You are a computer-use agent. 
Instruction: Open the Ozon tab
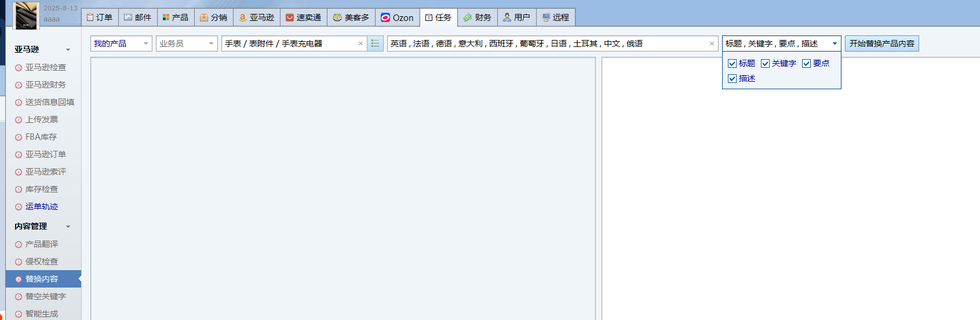[397, 17]
